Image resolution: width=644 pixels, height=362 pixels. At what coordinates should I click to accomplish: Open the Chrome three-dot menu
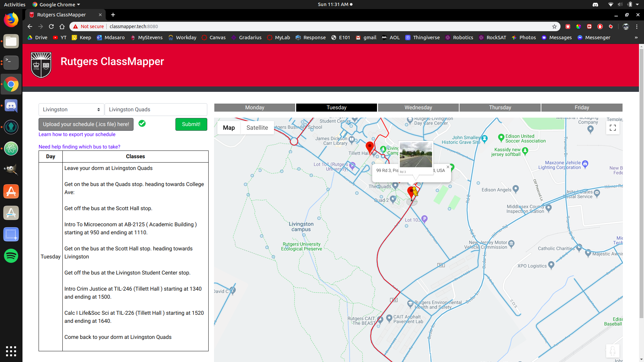pyautogui.click(x=637, y=26)
